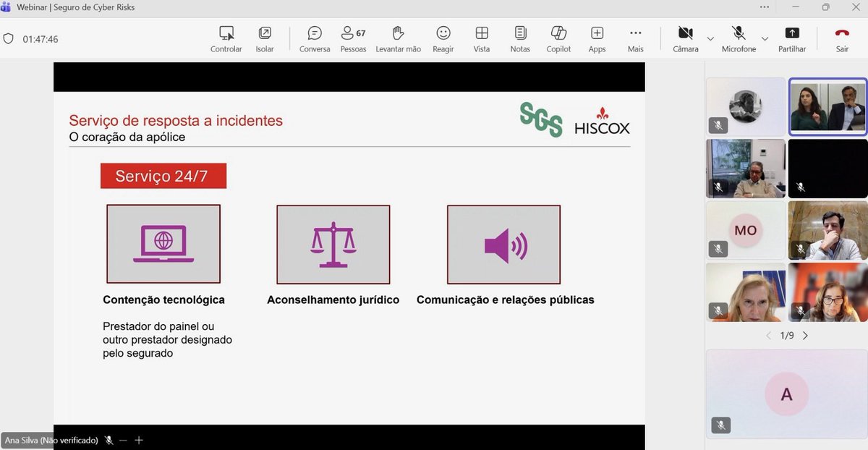Click the Comunicação e relações públicas heading
The height and width of the screenshot is (450, 868).
point(506,300)
